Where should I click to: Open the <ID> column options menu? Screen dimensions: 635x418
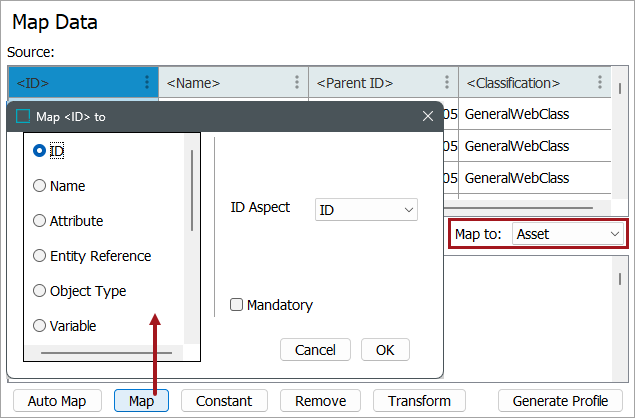[147, 82]
